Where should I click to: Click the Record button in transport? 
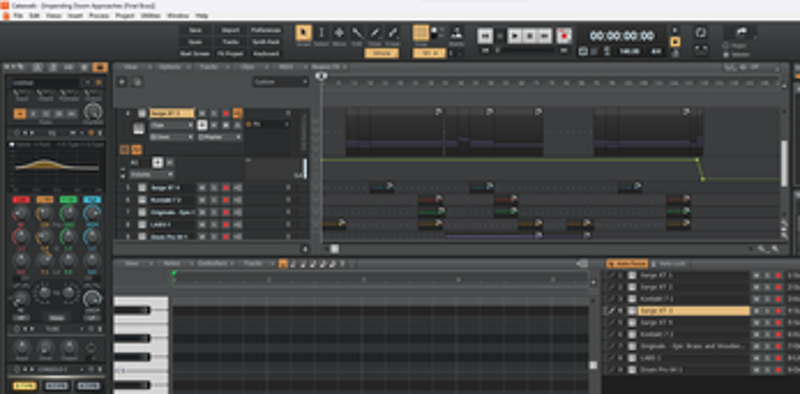(564, 36)
